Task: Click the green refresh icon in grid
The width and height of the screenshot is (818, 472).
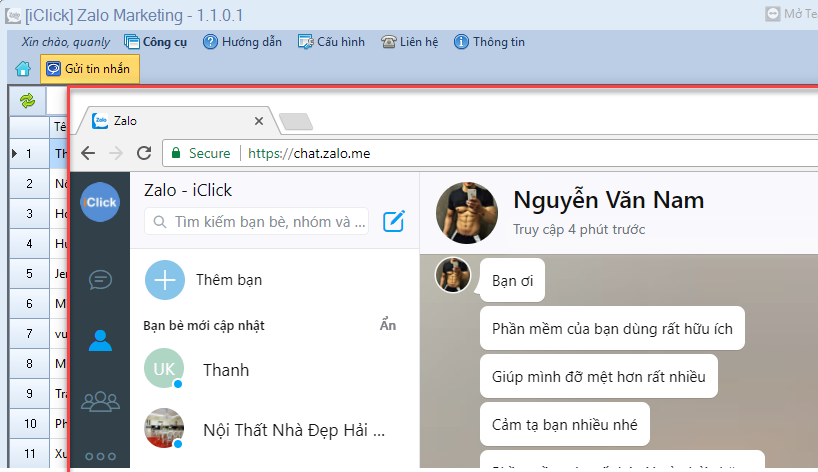Action: [27, 101]
